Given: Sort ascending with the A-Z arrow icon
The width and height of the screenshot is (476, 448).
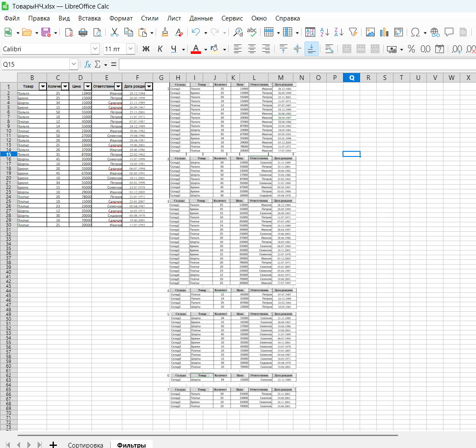Looking at the screenshot, I should click(325, 32).
